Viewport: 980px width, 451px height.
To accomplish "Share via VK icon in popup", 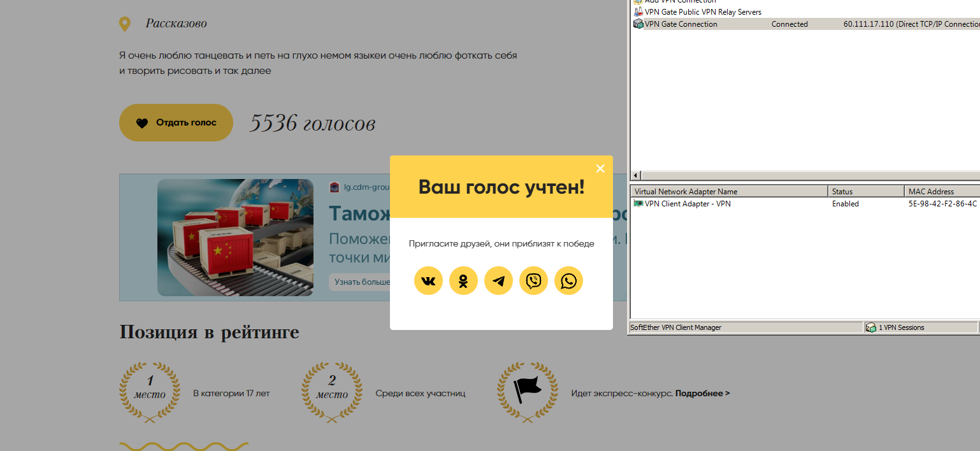I will [428, 281].
